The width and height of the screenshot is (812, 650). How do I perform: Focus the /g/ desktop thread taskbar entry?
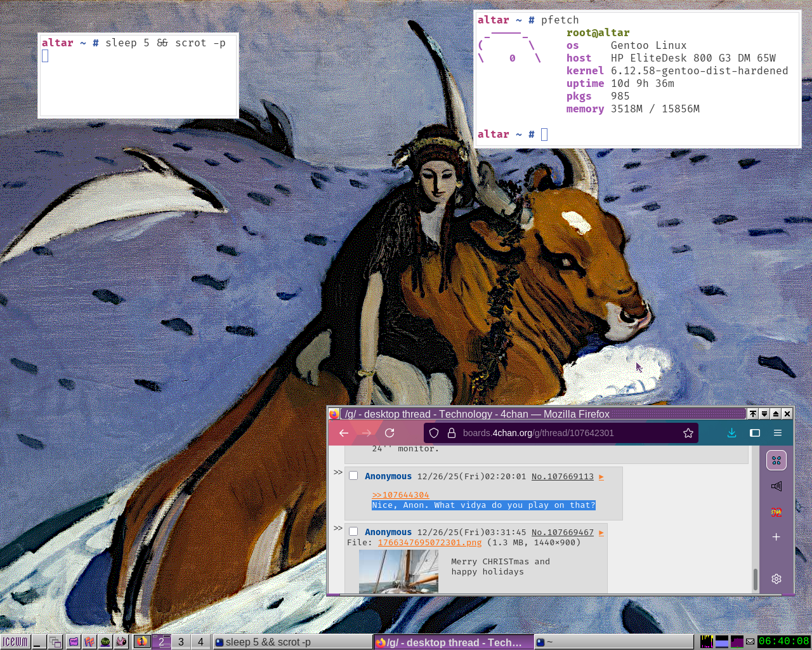(x=453, y=642)
